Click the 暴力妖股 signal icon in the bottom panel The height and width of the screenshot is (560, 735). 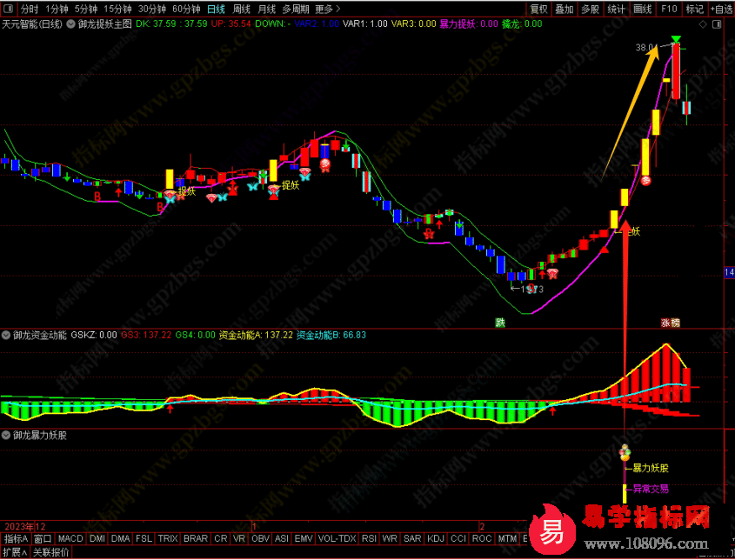pyautogui.click(x=624, y=452)
